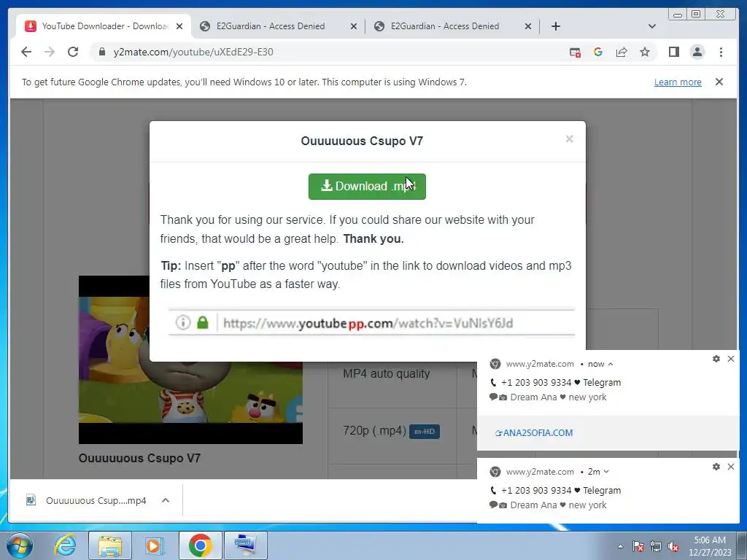Close the 2m-old y2mate notification

click(731, 467)
